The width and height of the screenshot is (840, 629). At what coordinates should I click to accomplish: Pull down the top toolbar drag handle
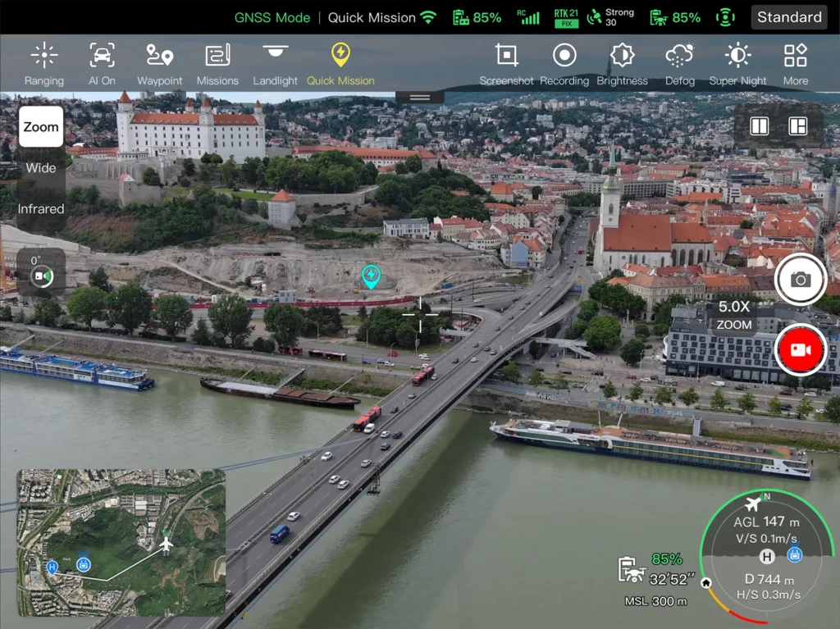tap(420, 97)
